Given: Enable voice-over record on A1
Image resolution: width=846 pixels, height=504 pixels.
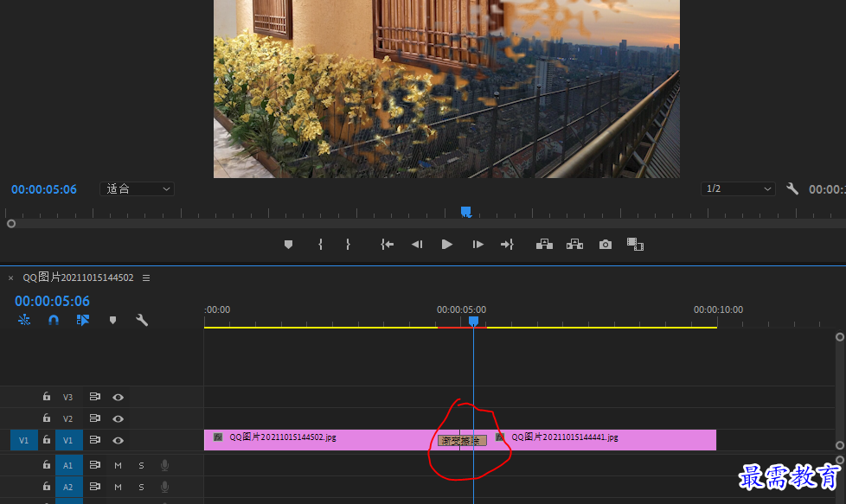Looking at the screenshot, I should tap(164, 465).
